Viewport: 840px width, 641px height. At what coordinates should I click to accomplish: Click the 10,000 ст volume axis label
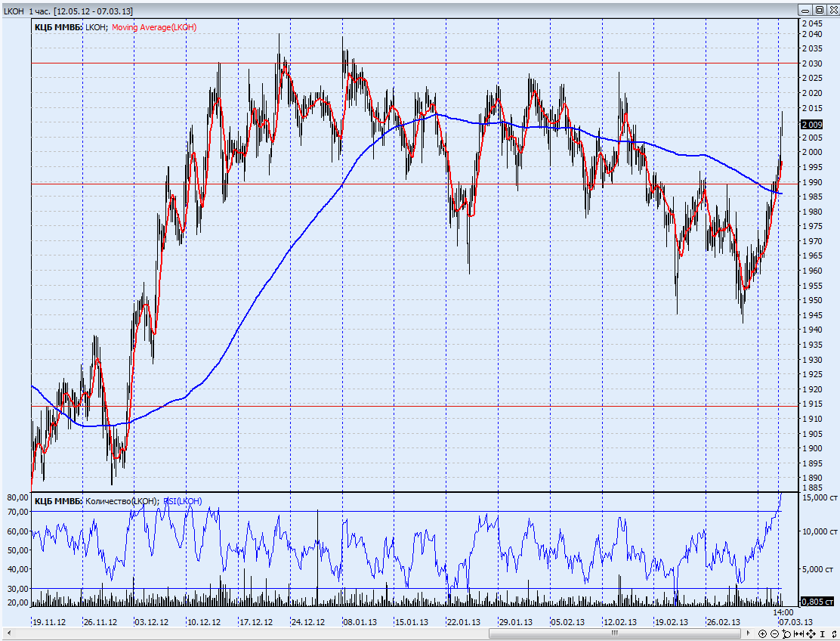(819, 531)
